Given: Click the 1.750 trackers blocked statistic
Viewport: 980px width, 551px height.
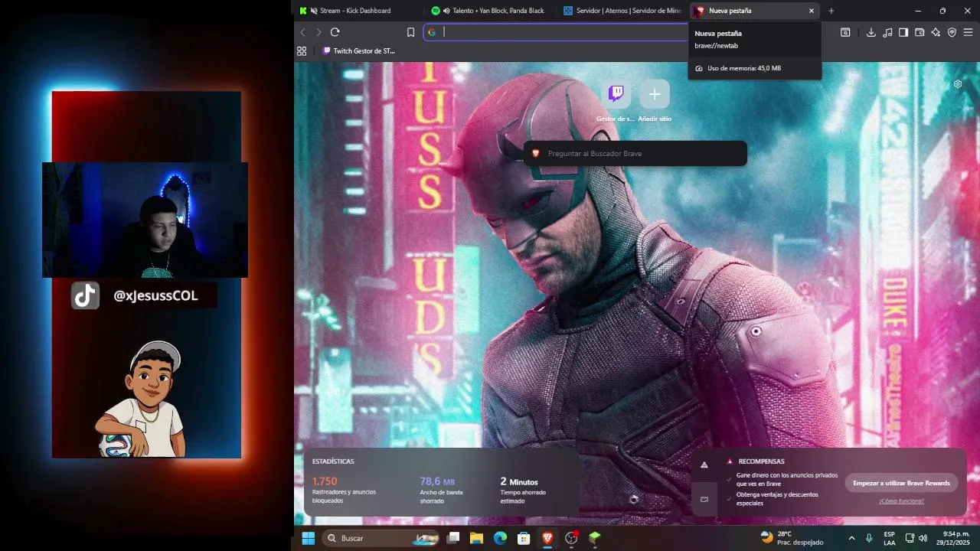Looking at the screenshot, I should tap(325, 481).
